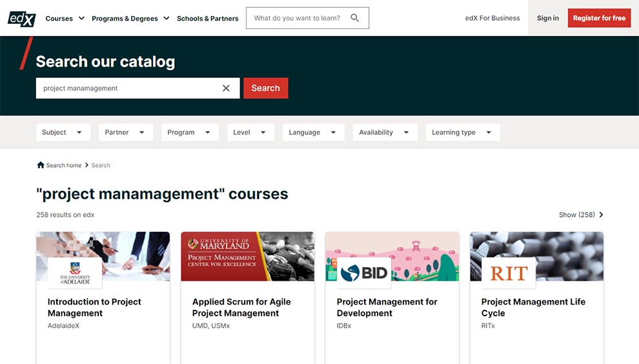Click the BID logo on course card
Screen dimensions: 639x364
(x=364, y=274)
